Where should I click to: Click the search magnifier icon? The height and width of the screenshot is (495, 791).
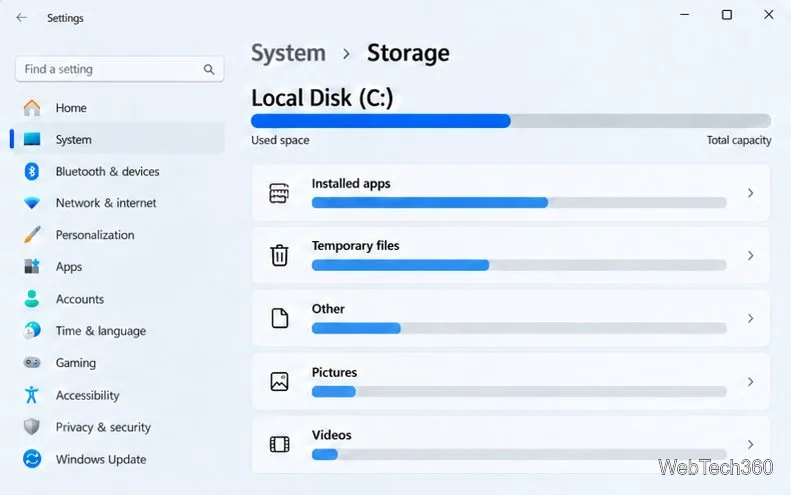pos(209,70)
